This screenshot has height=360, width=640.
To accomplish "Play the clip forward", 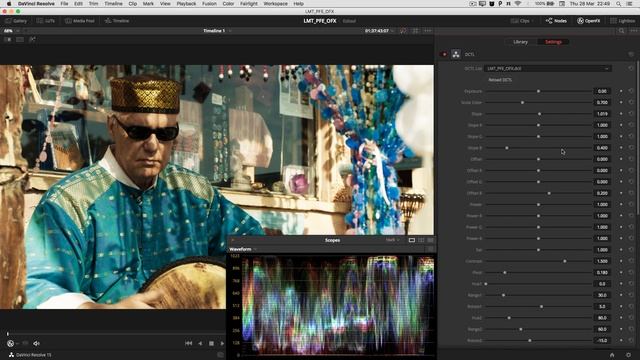I will [x=222, y=344].
